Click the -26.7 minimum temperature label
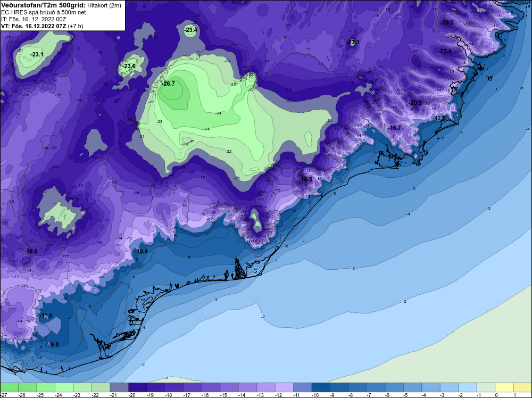The height and width of the screenshot is (398, 532). (169, 84)
